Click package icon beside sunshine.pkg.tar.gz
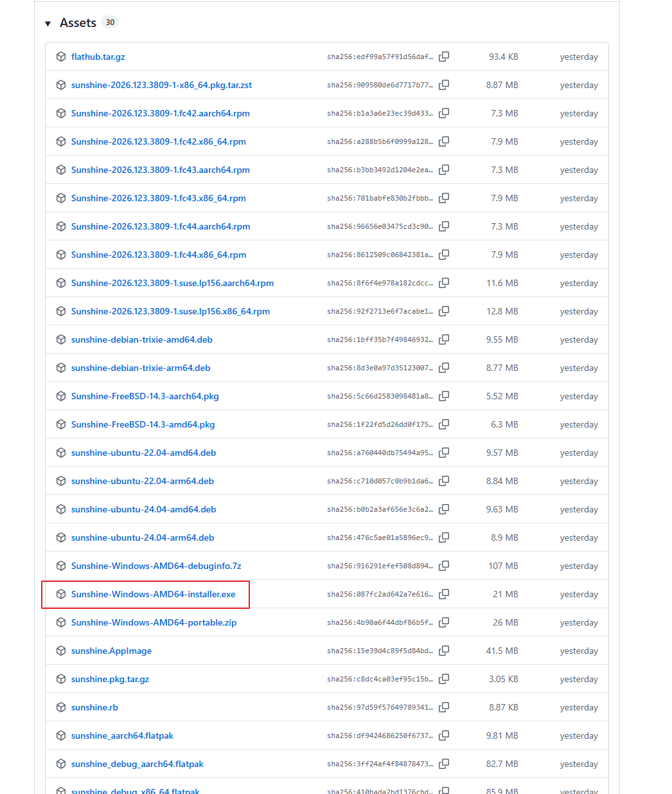672x794 pixels. coord(61,679)
